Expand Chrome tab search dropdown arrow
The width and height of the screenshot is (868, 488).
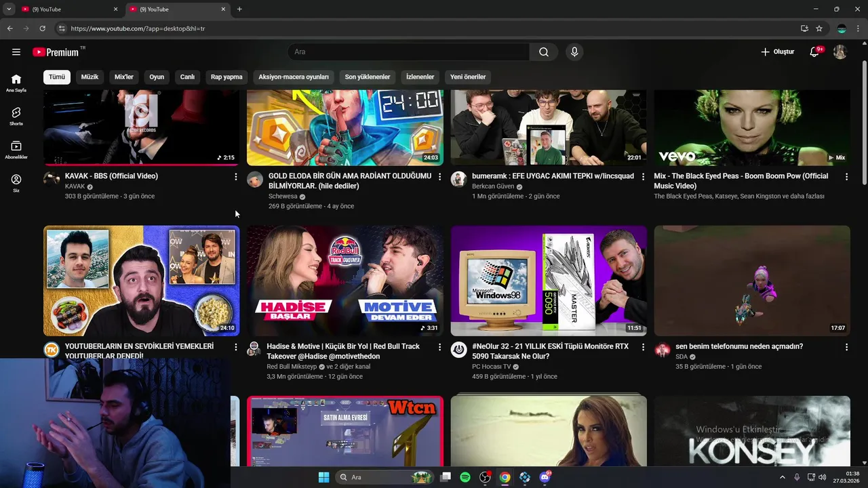(9, 9)
